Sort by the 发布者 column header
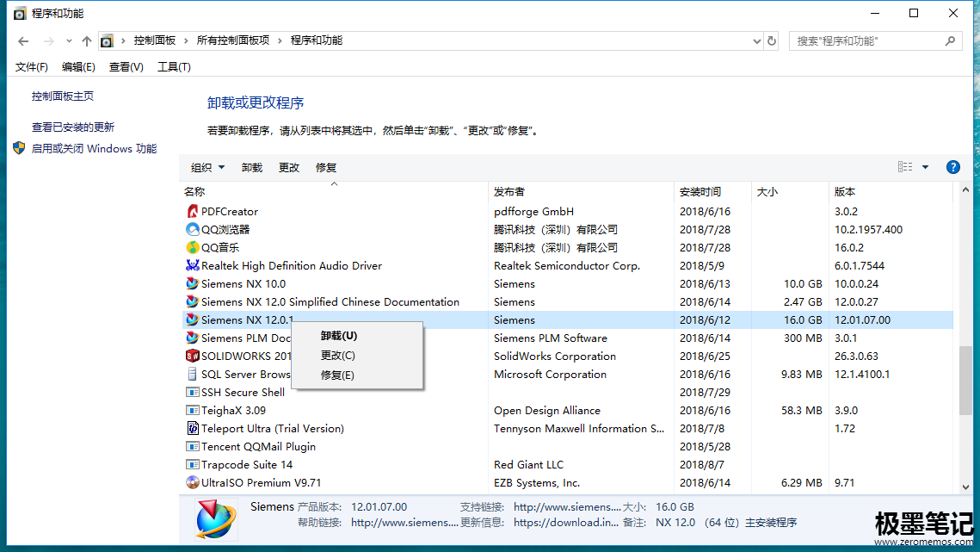Image resolution: width=980 pixels, height=552 pixels. point(582,191)
